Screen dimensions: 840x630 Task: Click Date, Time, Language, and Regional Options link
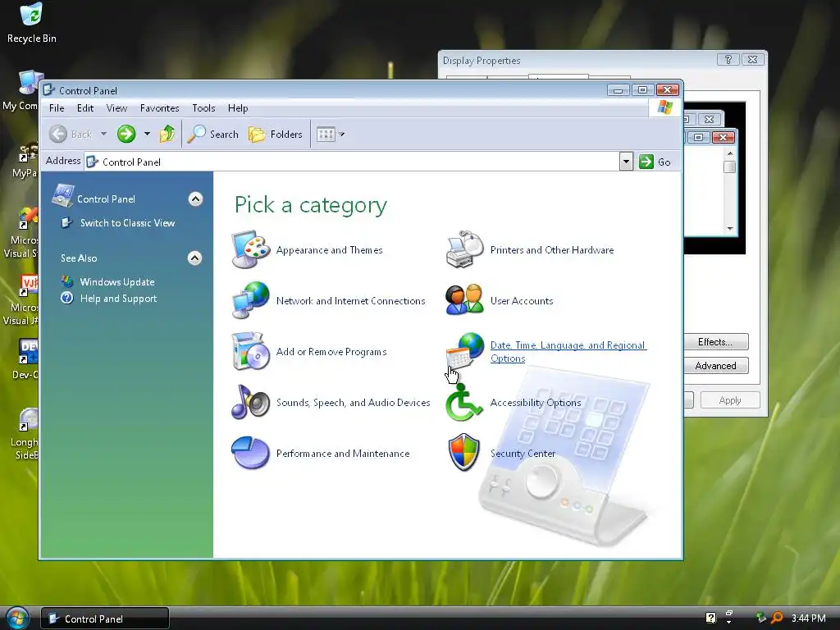(x=568, y=351)
